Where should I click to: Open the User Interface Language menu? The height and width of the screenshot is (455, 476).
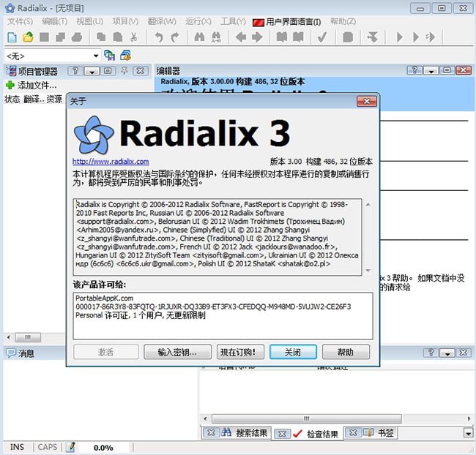[x=287, y=22]
